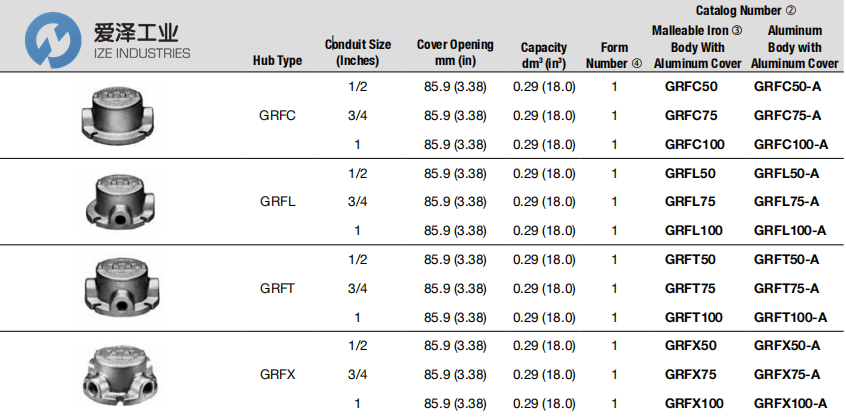
Task: Click catalog number GRFC100-A
Action: 790,145
